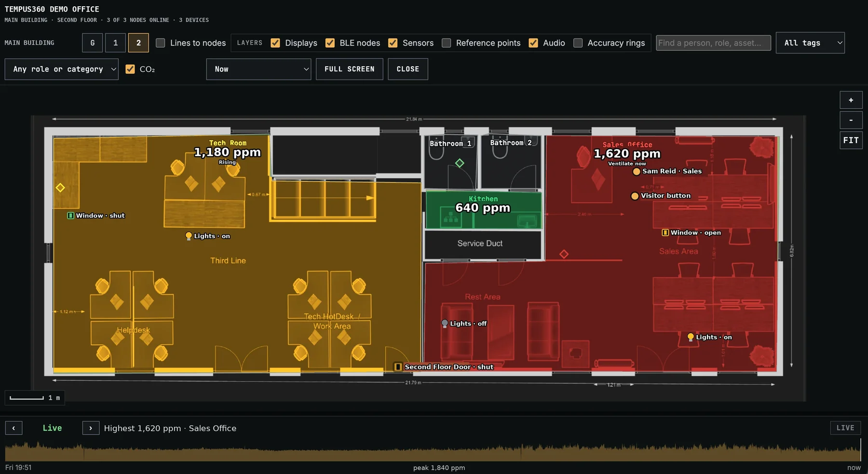868x474 pixels.
Task: Click the Window open sensor icon
Action: tap(665, 232)
